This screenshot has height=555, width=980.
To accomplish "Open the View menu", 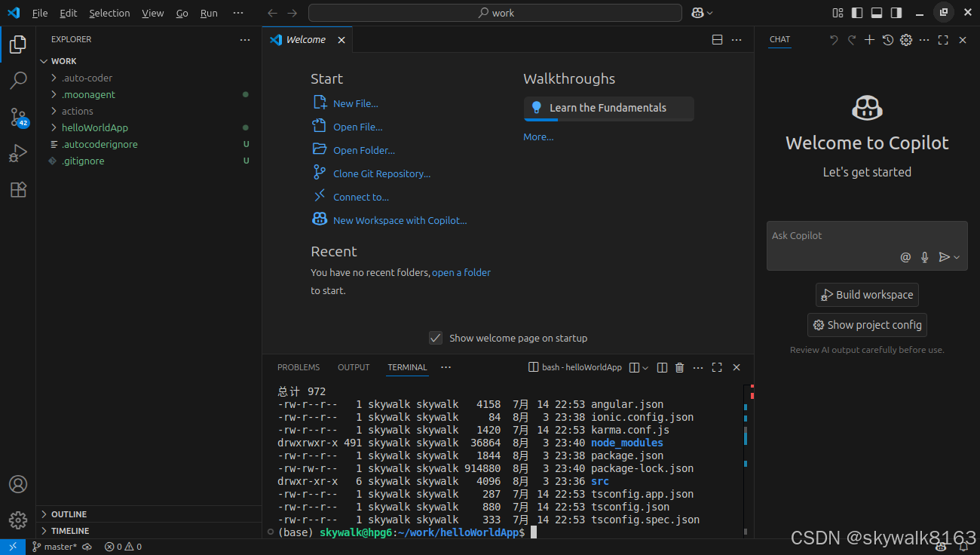I will click(153, 13).
